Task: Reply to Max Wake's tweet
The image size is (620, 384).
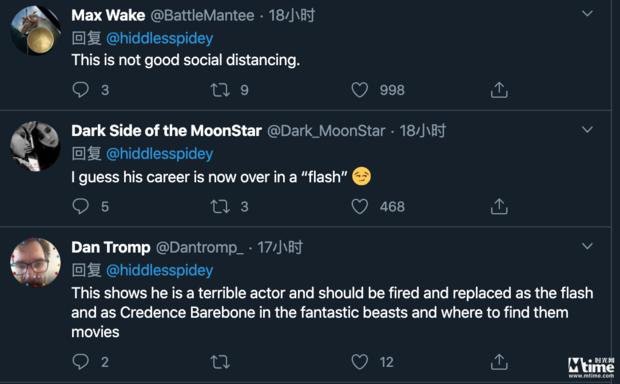Action: pyautogui.click(x=81, y=90)
